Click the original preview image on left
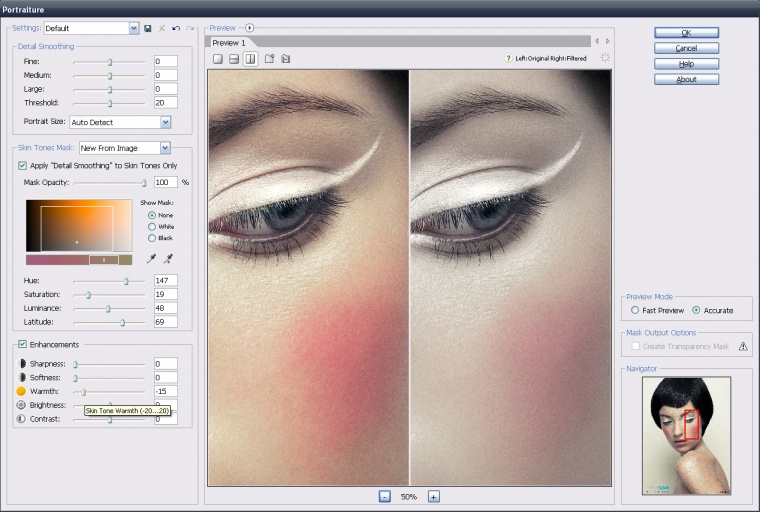The height and width of the screenshot is (512, 760). [x=308, y=278]
